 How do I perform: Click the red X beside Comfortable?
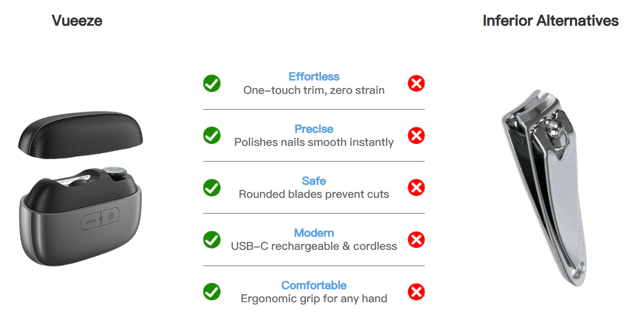[416, 292]
